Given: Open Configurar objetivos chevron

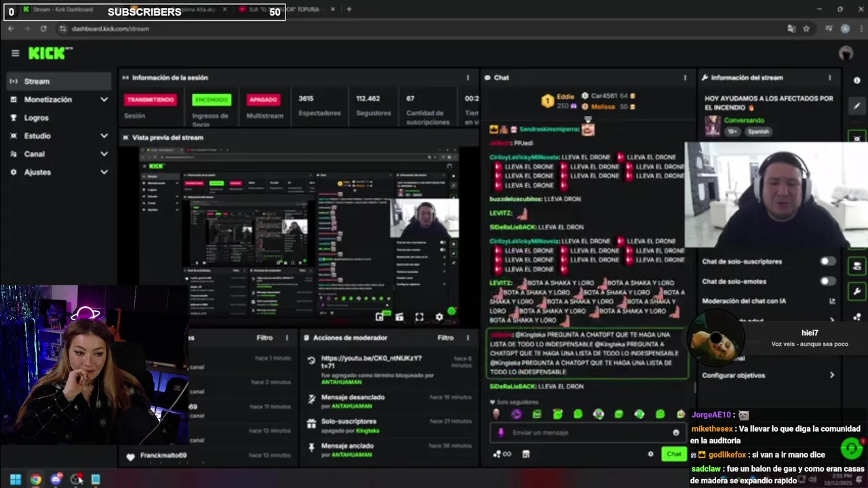Looking at the screenshot, I should [832, 375].
